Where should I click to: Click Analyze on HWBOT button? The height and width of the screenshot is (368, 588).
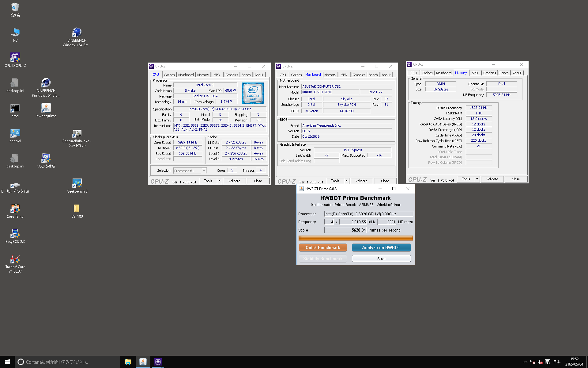click(x=381, y=247)
